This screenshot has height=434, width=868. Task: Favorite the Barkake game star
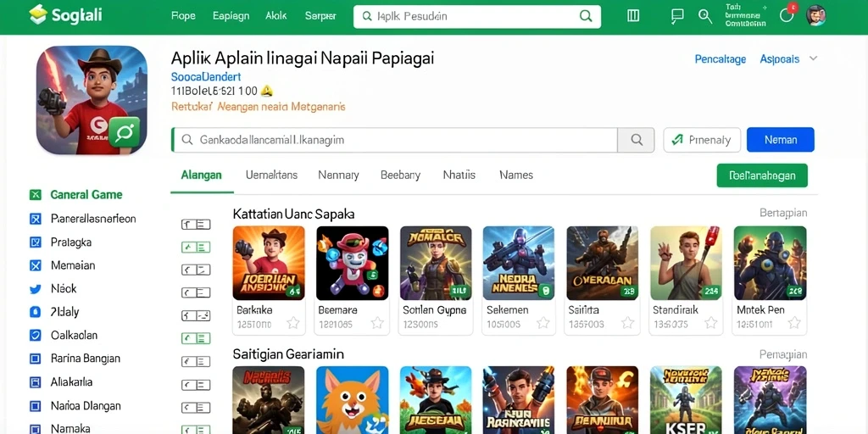[292, 323]
